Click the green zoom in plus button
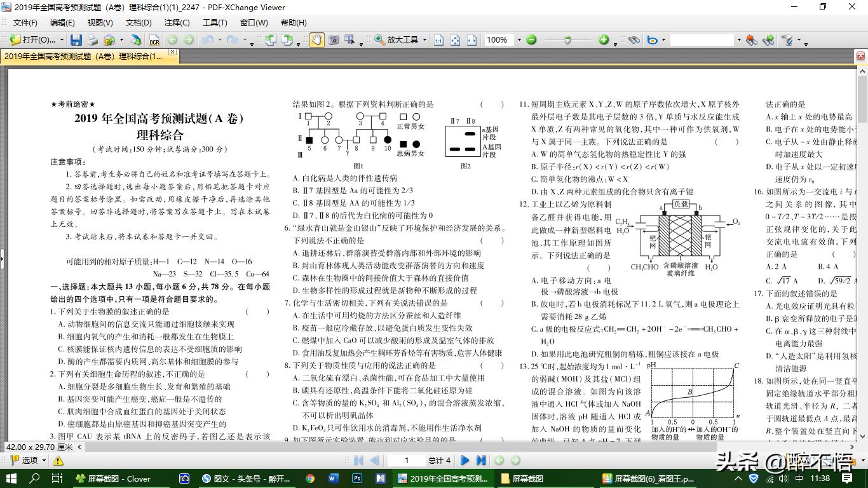Image resolution: width=868 pixels, height=488 pixels. 604,40
